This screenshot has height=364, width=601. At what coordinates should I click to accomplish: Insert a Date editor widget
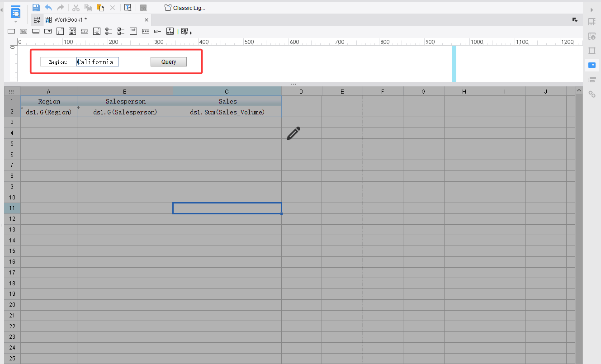pyautogui.click(x=72, y=31)
